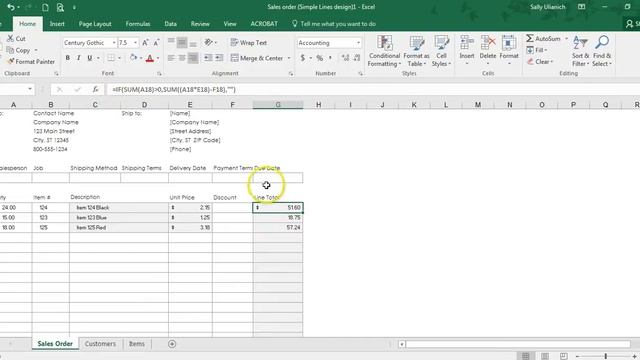The height and width of the screenshot is (360, 640).
Task: Click the Borders icon
Action: pyautogui.click(x=111, y=58)
